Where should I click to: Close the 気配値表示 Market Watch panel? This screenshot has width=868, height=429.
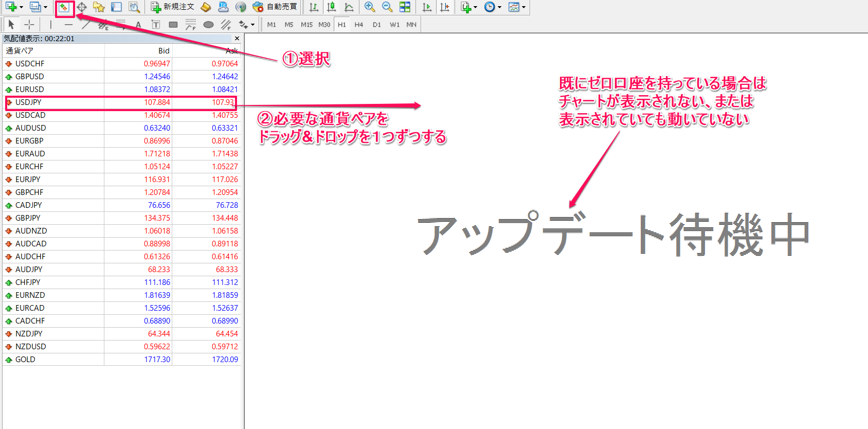click(237, 39)
